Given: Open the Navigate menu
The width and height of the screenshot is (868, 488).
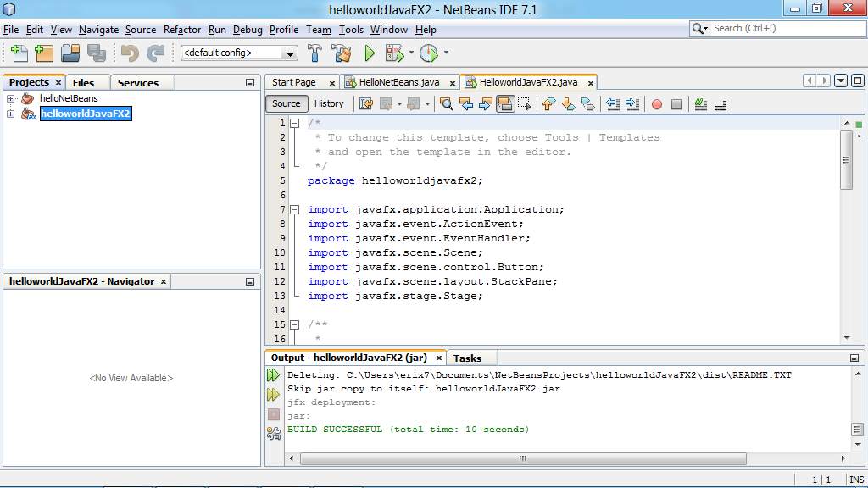Looking at the screenshot, I should (x=98, y=30).
